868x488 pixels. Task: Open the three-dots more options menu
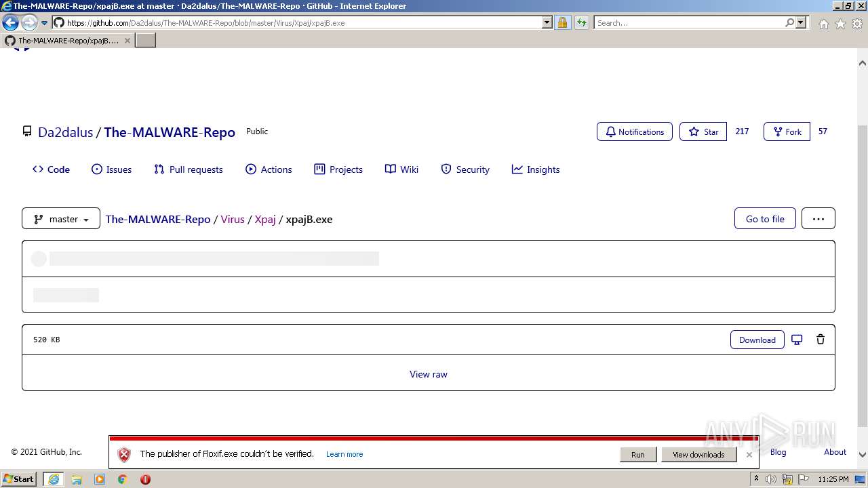coord(818,218)
